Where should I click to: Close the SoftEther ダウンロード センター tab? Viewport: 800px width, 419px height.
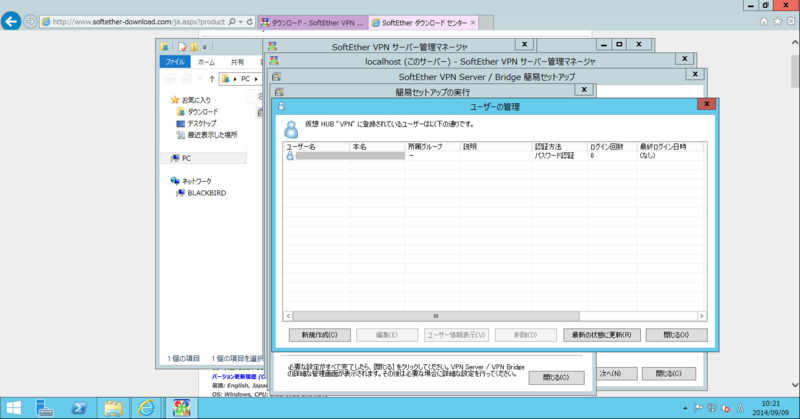(x=473, y=22)
